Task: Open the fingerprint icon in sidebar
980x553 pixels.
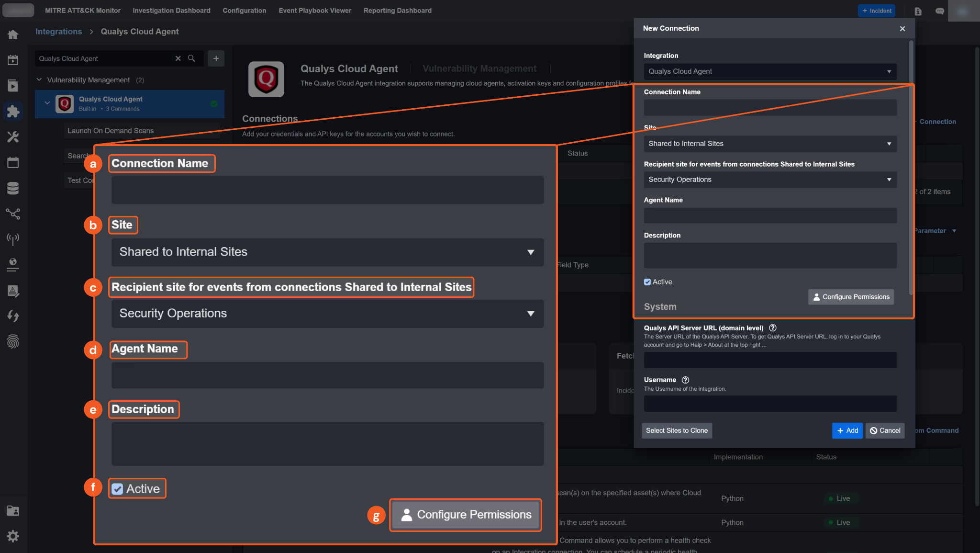Action: (13, 341)
